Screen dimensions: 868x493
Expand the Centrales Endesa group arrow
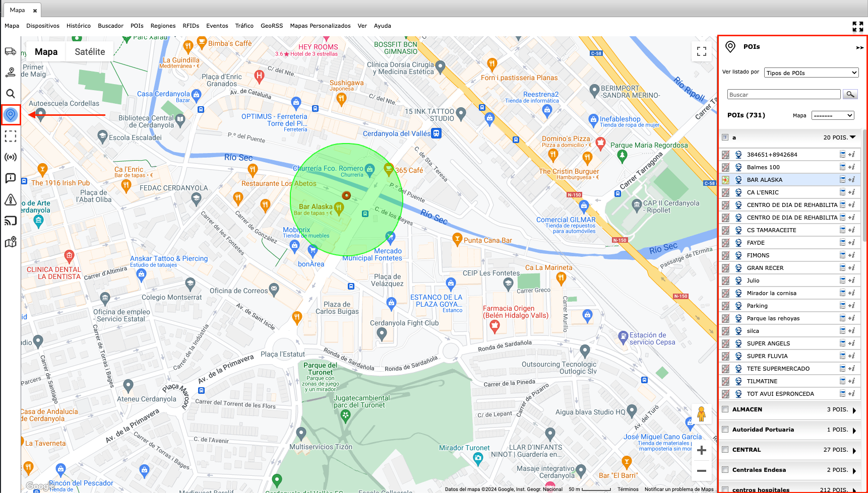854,471
